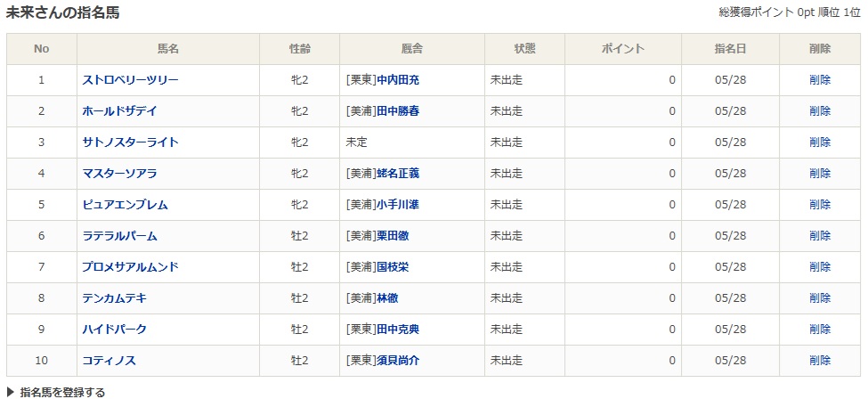Click the 厩舎 column header

coord(412,49)
